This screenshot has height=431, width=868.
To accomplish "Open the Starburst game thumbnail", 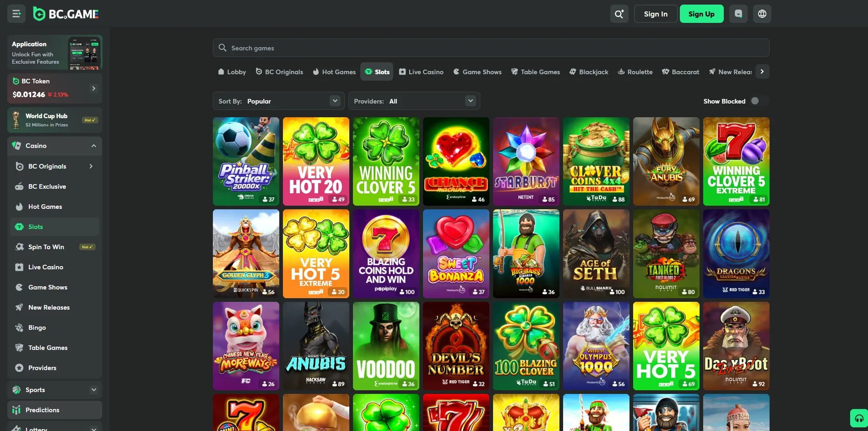I will pyautogui.click(x=526, y=161).
